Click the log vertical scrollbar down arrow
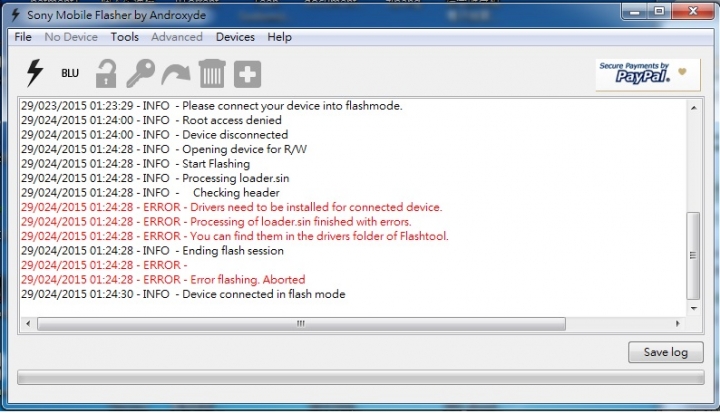 (693, 308)
